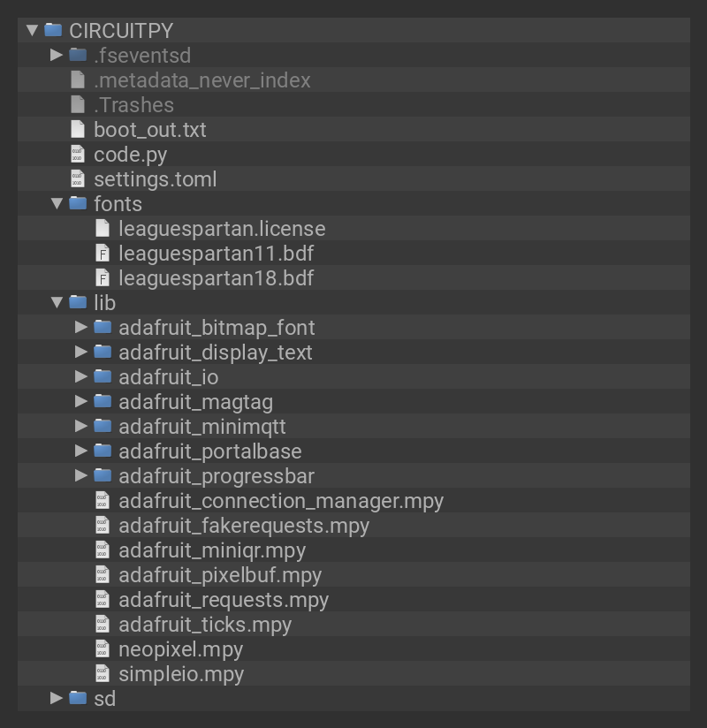Image resolution: width=707 pixels, height=728 pixels.
Task: Click the leaguespartan.license file icon
Action: pos(103,228)
